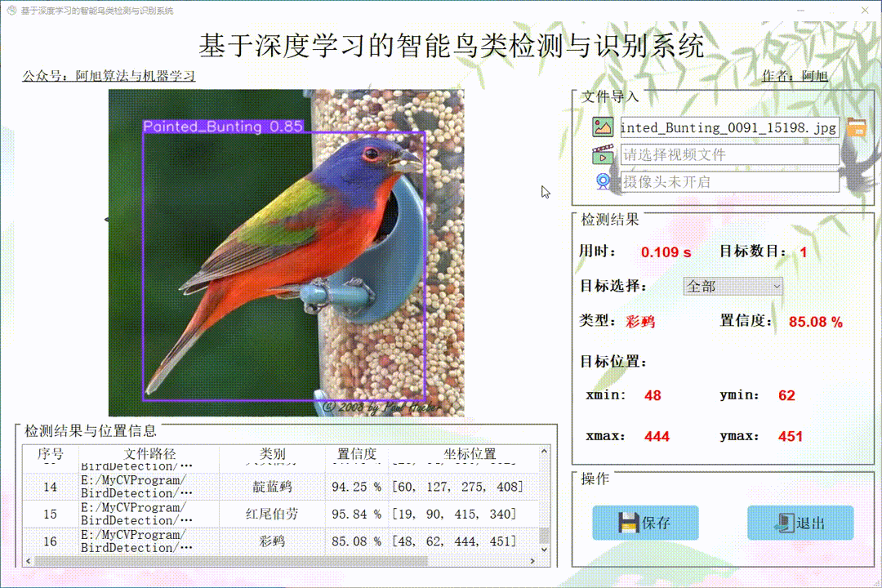Click the 置信度 column header in table

click(x=357, y=453)
